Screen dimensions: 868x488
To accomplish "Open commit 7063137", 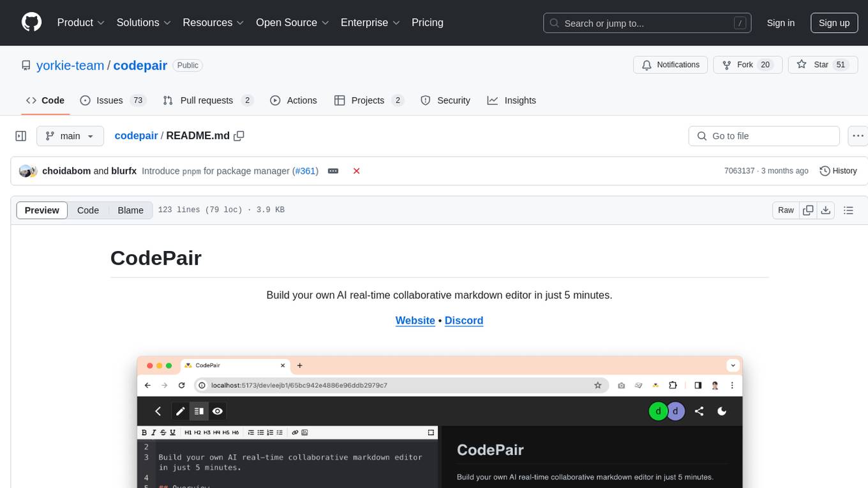I will [739, 171].
